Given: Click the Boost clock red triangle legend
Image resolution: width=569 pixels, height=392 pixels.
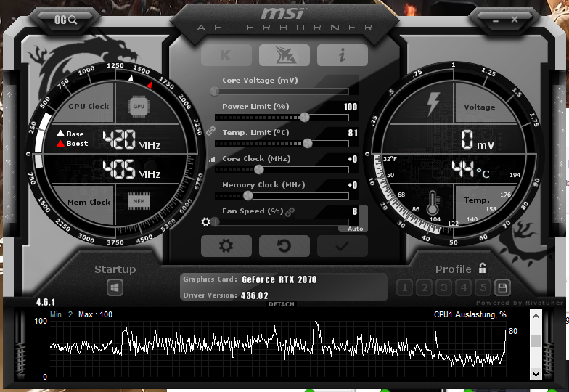Looking at the screenshot, I should [x=61, y=144].
